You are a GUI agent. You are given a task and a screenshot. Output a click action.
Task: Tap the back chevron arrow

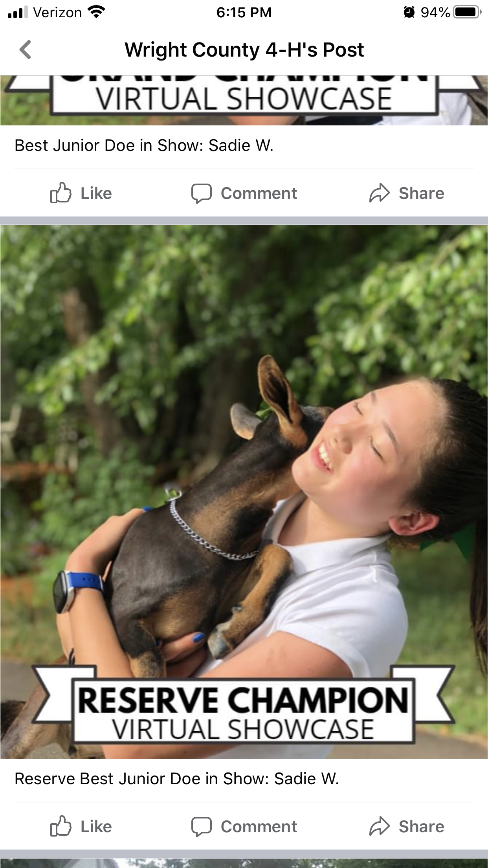pyautogui.click(x=25, y=50)
